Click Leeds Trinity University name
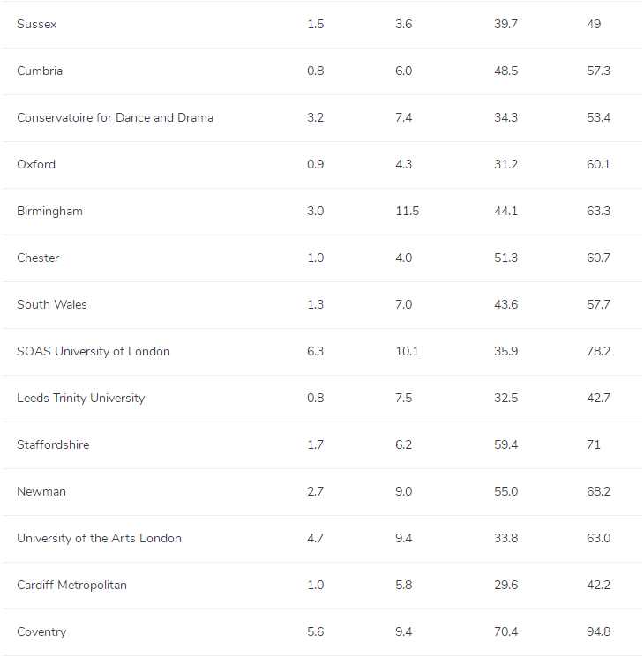Image resolution: width=644 pixels, height=657 pixels. (x=80, y=399)
